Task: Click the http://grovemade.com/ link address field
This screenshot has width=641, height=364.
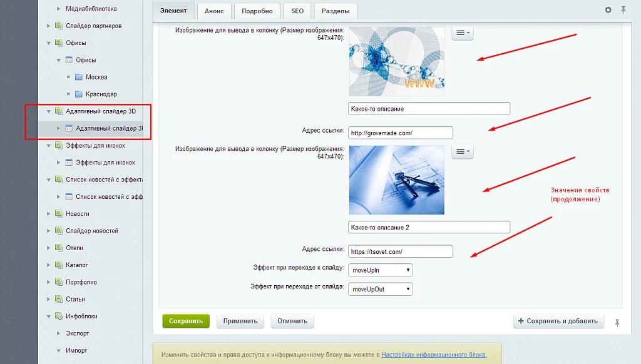Action: click(401, 133)
